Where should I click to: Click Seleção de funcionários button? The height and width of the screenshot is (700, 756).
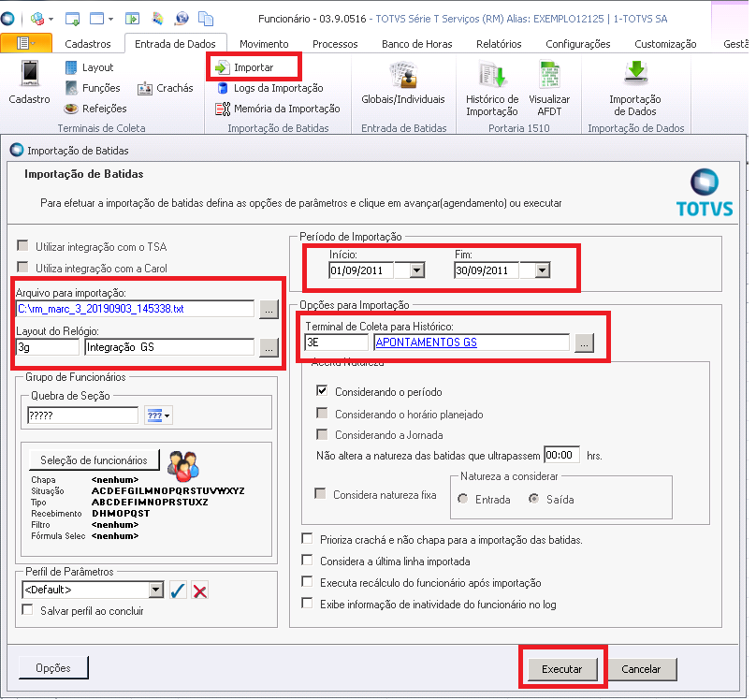(x=94, y=460)
